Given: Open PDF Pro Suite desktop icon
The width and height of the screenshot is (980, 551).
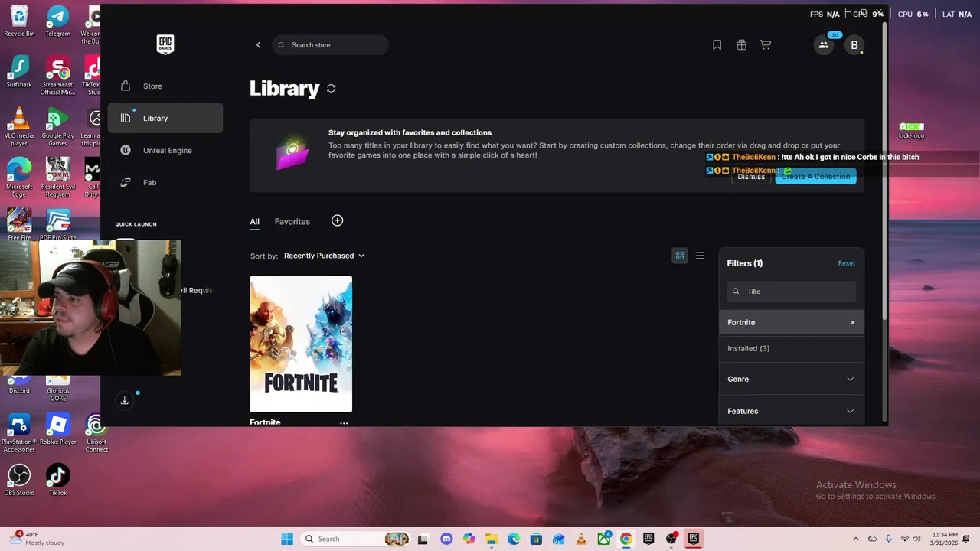Looking at the screenshot, I should (x=57, y=224).
